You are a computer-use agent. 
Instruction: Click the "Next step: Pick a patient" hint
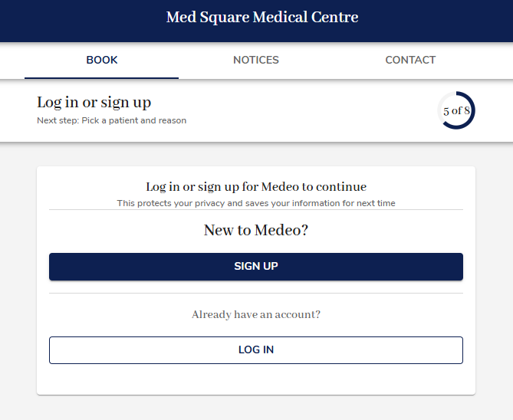pos(112,120)
